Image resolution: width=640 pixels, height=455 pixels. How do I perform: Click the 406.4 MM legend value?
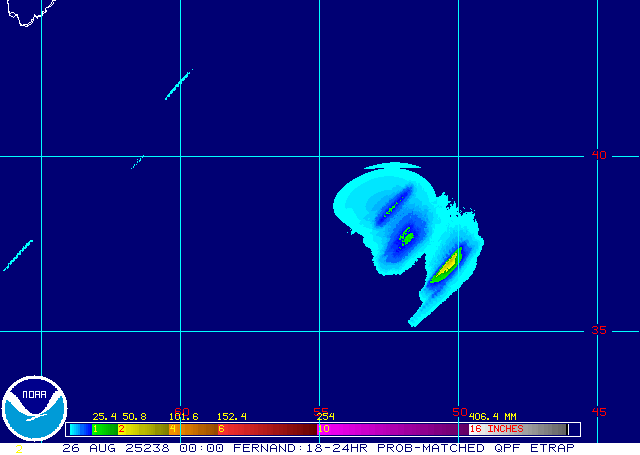tap(492, 416)
